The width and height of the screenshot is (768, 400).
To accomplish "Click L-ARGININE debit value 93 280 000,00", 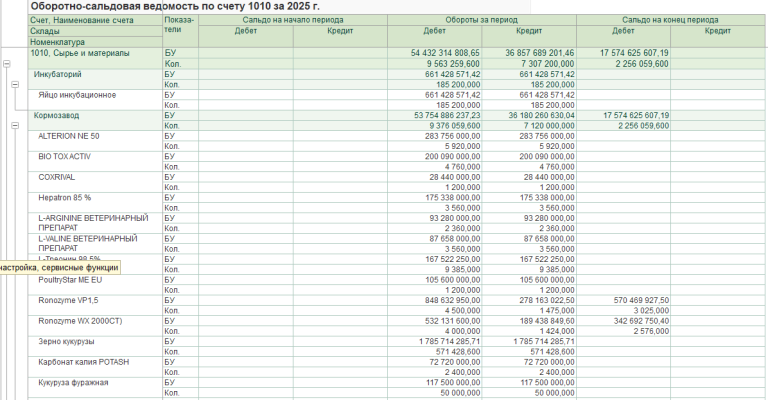I will point(455,218).
